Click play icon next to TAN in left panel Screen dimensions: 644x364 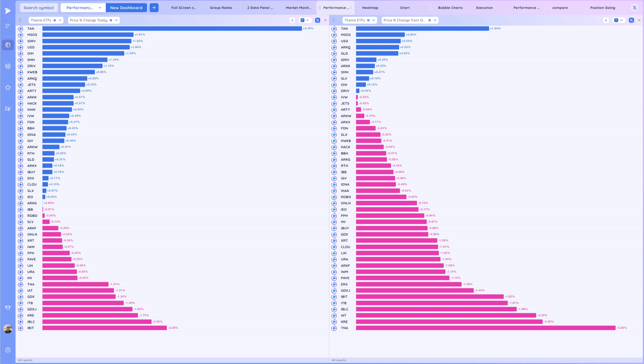tap(20, 29)
